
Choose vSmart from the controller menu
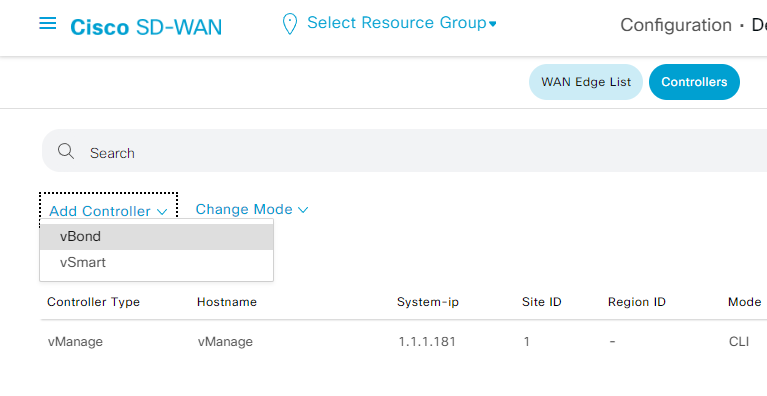coord(157,263)
